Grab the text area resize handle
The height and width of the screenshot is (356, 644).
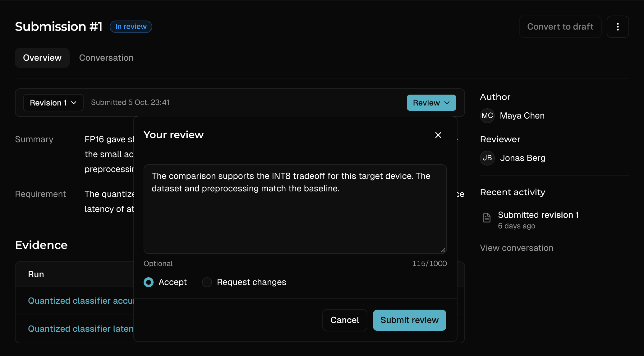point(443,250)
